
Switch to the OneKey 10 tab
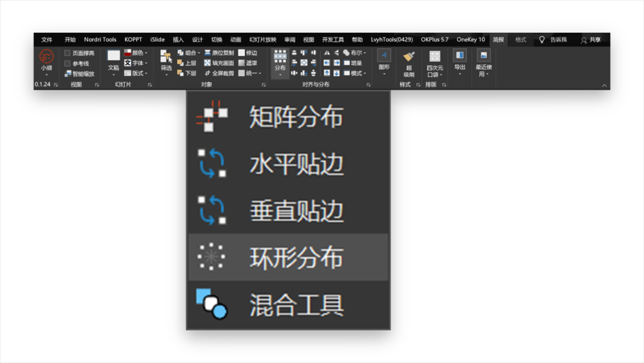(x=470, y=39)
